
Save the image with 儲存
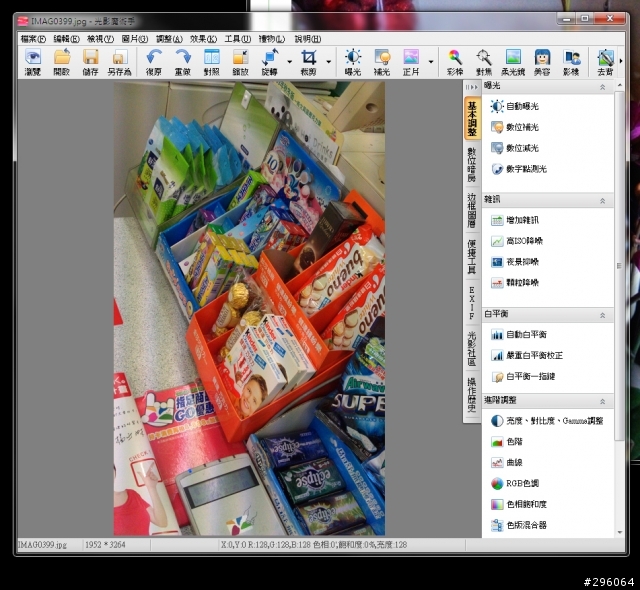click(x=90, y=62)
